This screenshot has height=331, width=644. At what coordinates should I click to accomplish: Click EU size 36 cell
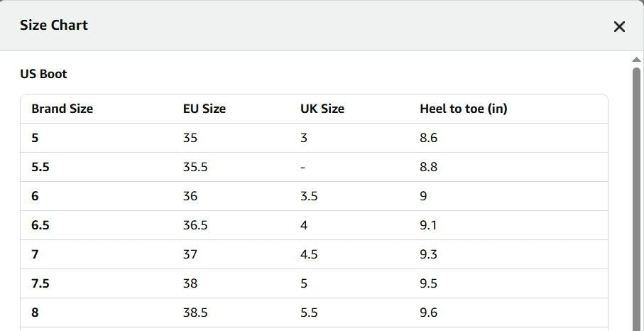click(x=190, y=196)
